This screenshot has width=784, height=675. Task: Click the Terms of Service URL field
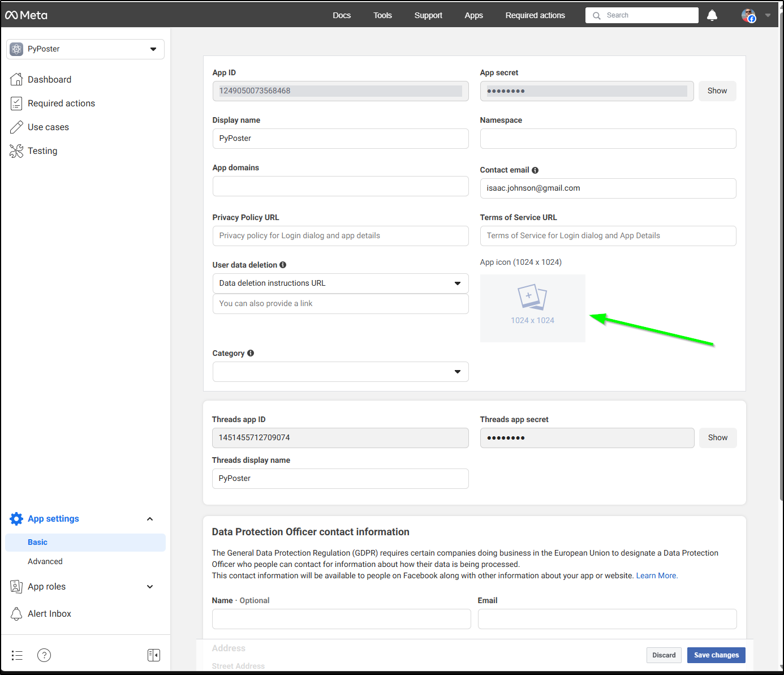tap(608, 236)
